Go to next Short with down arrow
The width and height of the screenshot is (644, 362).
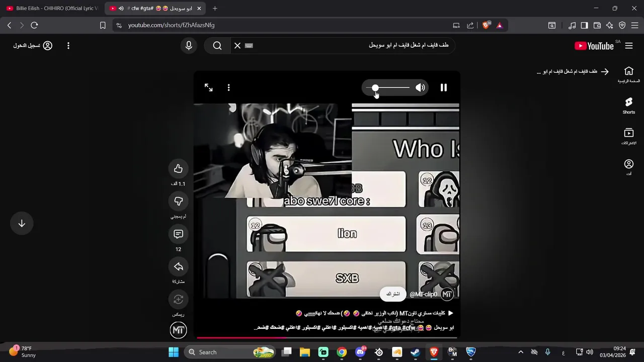point(22,224)
